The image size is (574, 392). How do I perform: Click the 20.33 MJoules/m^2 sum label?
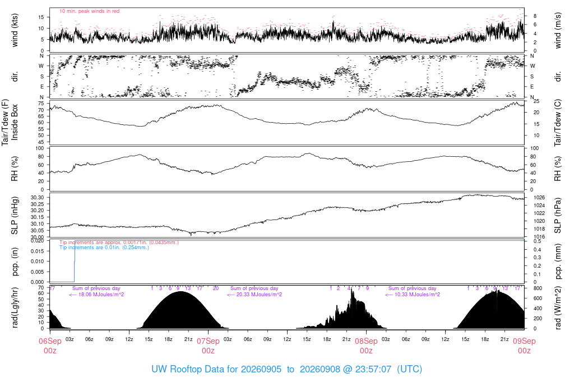click(x=254, y=295)
